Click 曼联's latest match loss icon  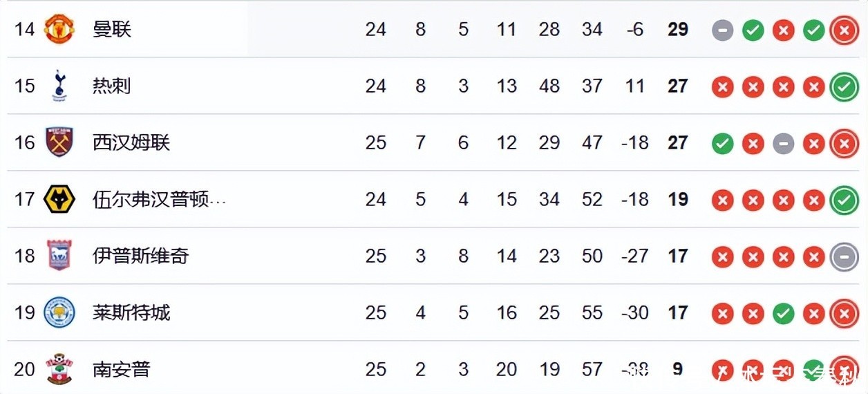coord(844,30)
